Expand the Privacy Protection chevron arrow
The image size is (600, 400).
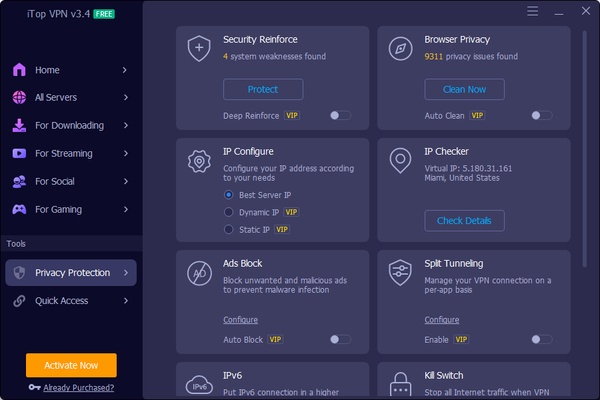pos(126,273)
